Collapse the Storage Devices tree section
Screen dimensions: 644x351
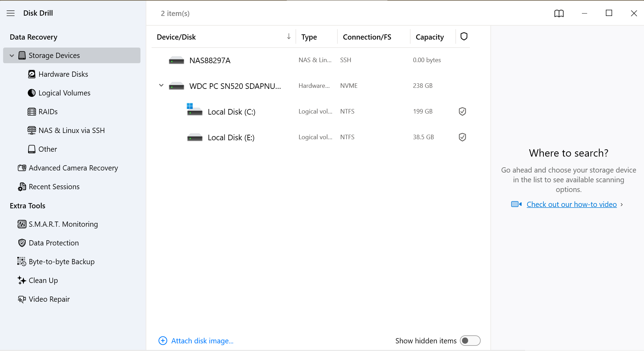pyautogui.click(x=12, y=56)
